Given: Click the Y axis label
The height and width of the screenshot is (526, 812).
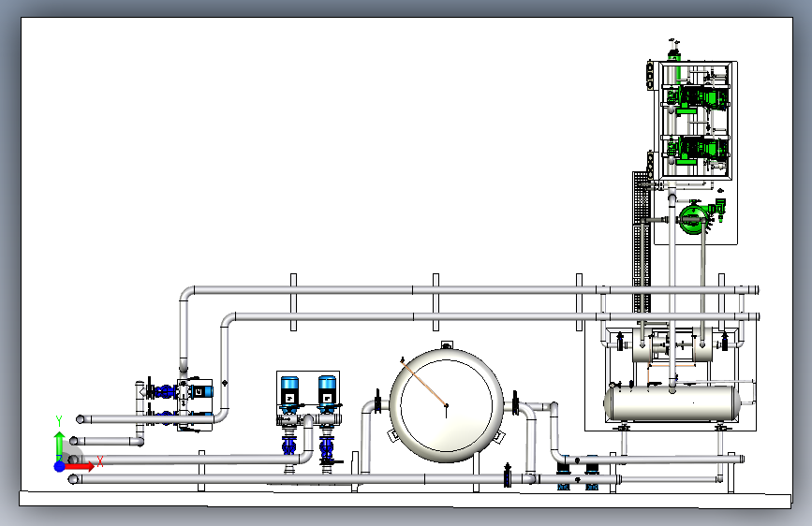Looking at the screenshot, I should (59, 421).
